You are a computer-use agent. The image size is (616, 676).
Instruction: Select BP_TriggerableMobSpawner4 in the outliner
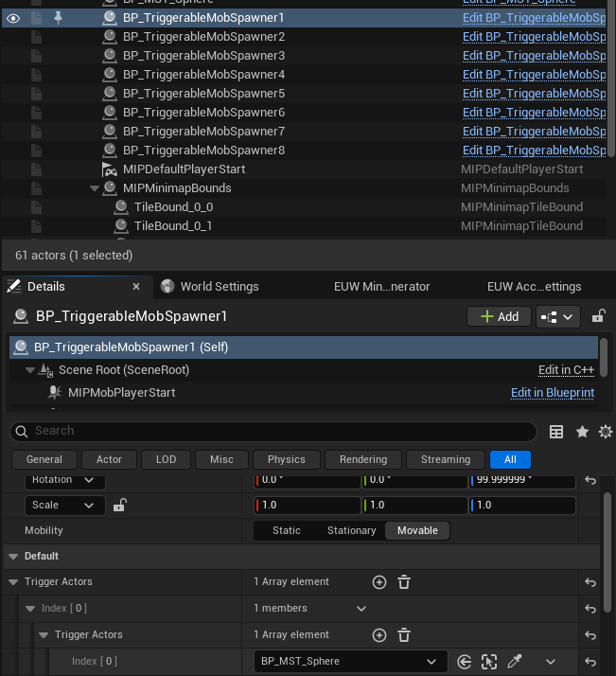(x=203, y=75)
